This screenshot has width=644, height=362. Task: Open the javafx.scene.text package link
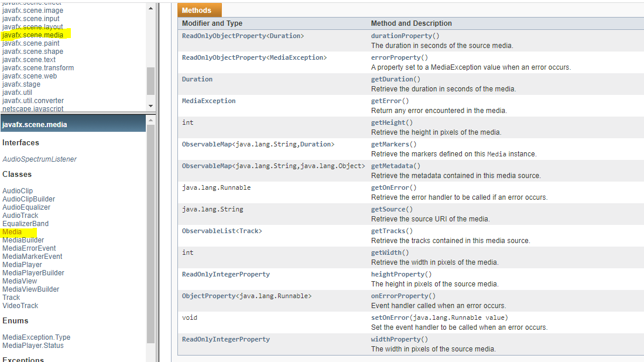pos(29,60)
